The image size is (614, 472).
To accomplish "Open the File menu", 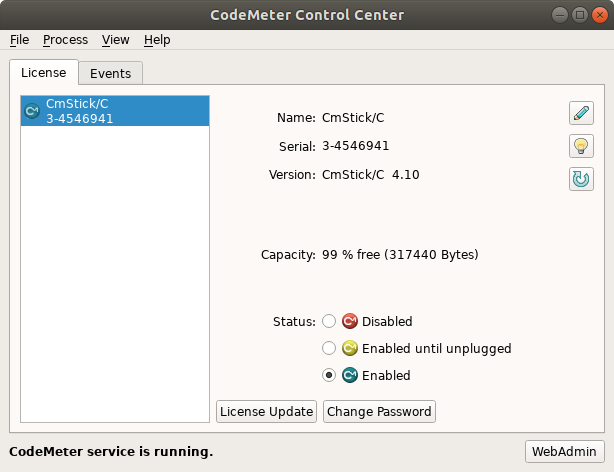I will (x=19, y=40).
